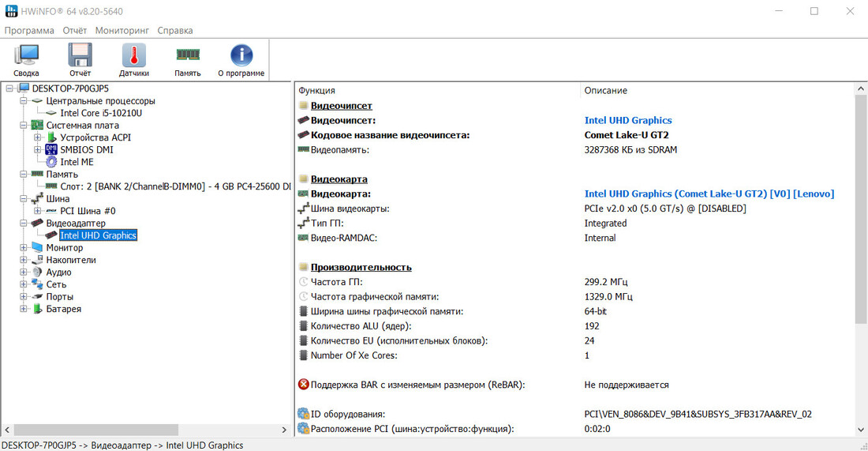The image size is (868, 451).
Task: Select Intel Core i5-10210U in tree
Action: pyautogui.click(x=101, y=113)
